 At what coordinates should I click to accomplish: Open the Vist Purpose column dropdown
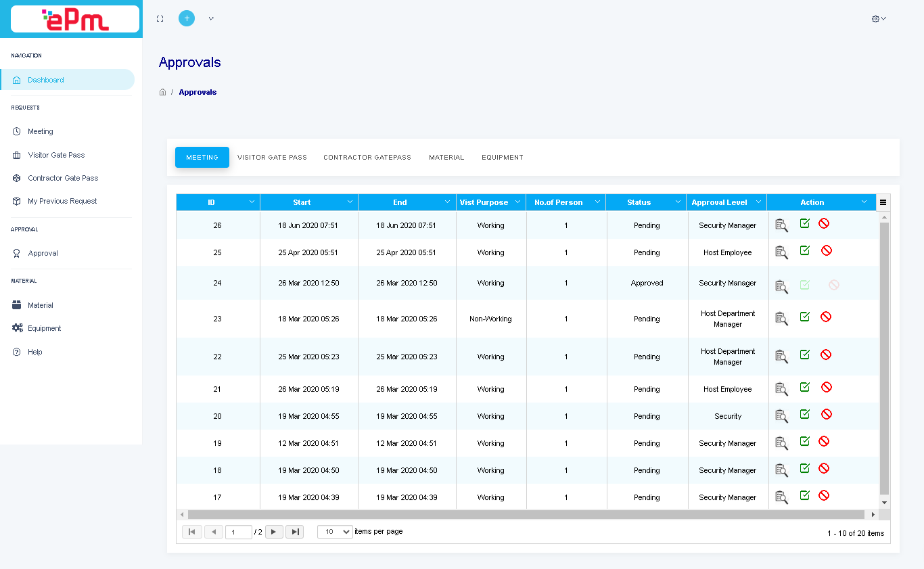517,202
